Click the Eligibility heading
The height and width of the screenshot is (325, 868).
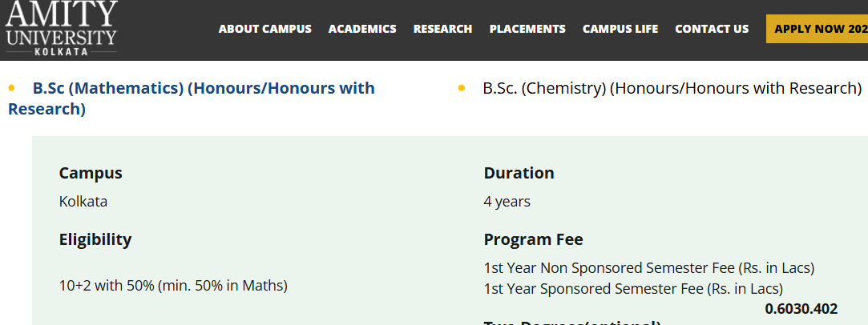click(x=95, y=239)
